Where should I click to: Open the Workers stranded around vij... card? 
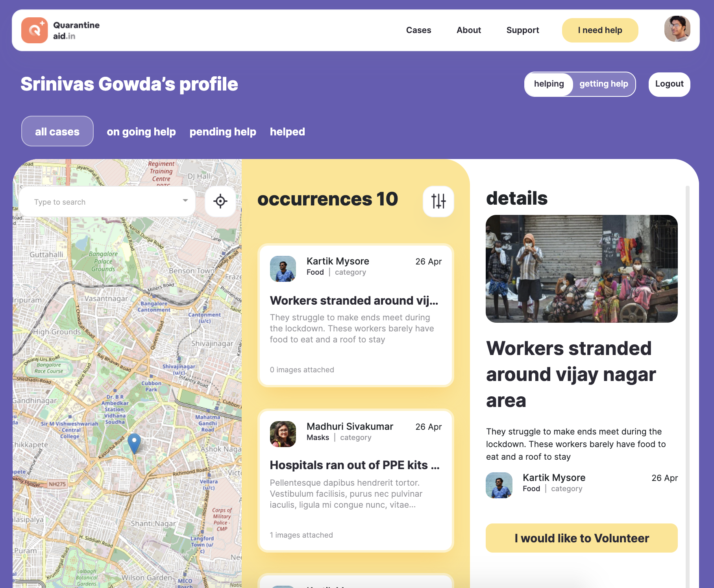click(355, 315)
